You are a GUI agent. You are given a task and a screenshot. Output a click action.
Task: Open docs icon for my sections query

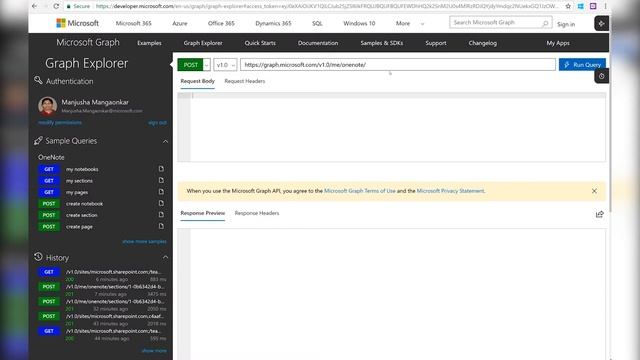point(161,180)
